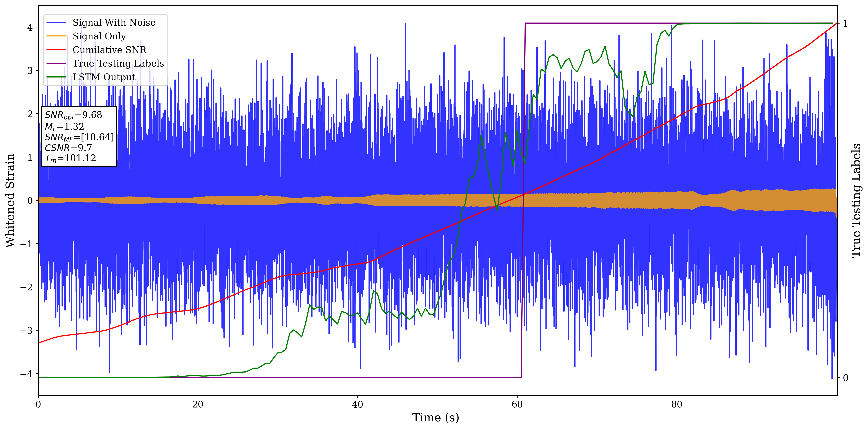Click the 'Cumilative SNR' legend text

pos(109,50)
